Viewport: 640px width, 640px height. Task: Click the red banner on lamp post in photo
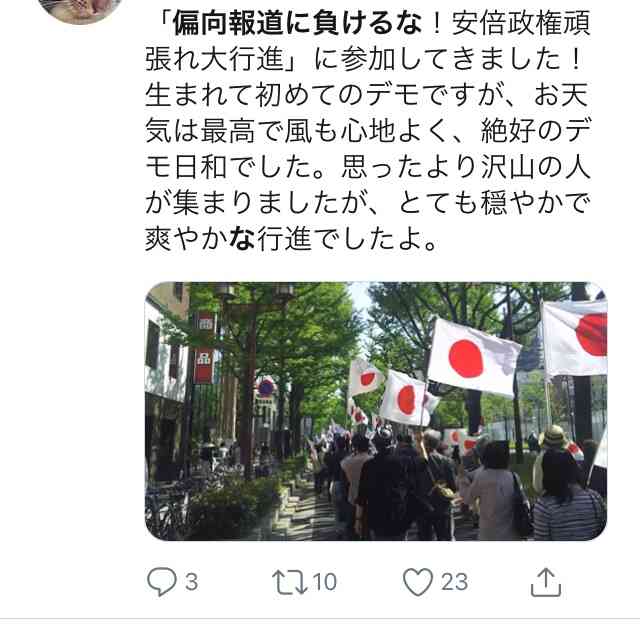[203, 365]
